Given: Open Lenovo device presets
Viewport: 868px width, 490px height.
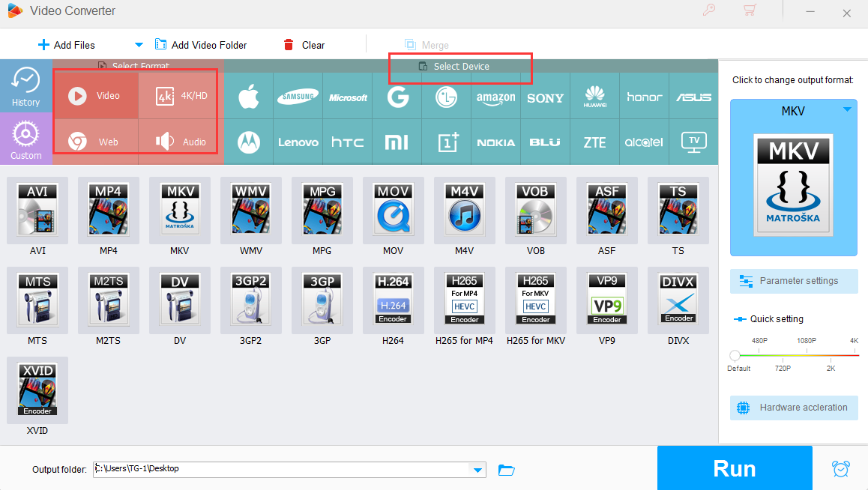Looking at the screenshot, I should [298, 142].
